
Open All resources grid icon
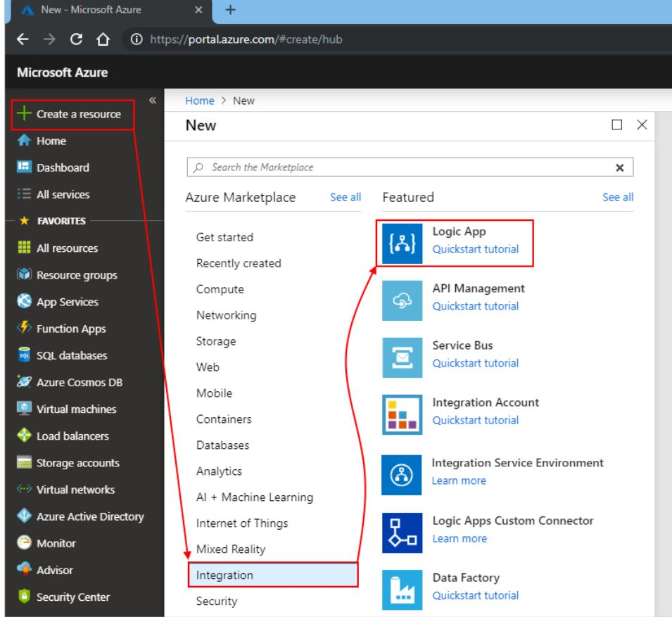click(24, 247)
